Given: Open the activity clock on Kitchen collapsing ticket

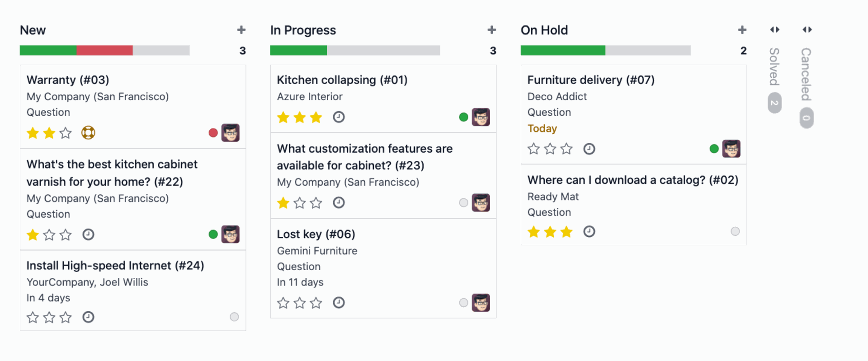Looking at the screenshot, I should 339,117.
